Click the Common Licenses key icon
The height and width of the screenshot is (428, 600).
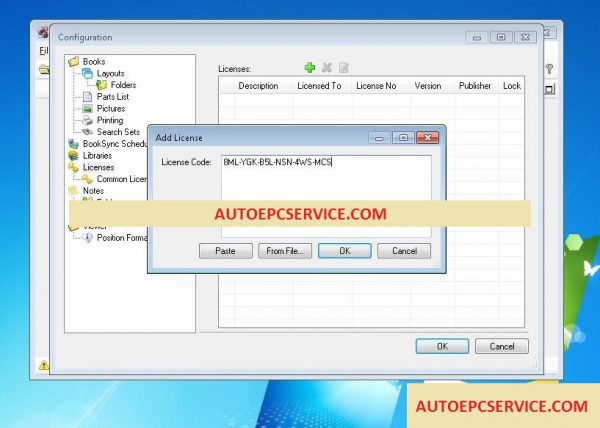[x=87, y=179]
